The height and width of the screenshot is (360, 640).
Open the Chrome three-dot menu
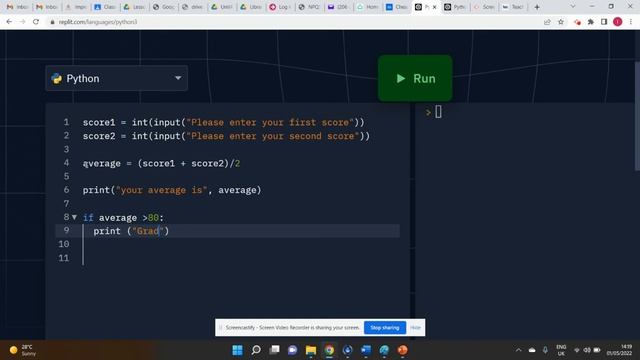tap(631, 22)
